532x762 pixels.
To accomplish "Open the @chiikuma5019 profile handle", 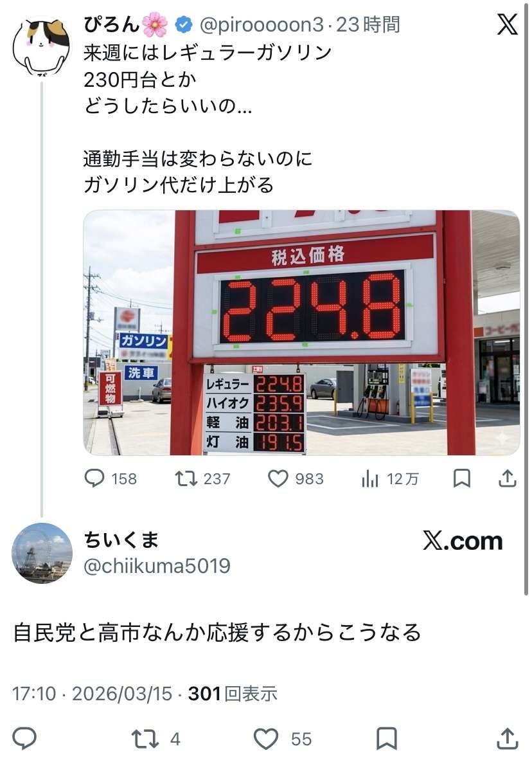I will [x=157, y=566].
